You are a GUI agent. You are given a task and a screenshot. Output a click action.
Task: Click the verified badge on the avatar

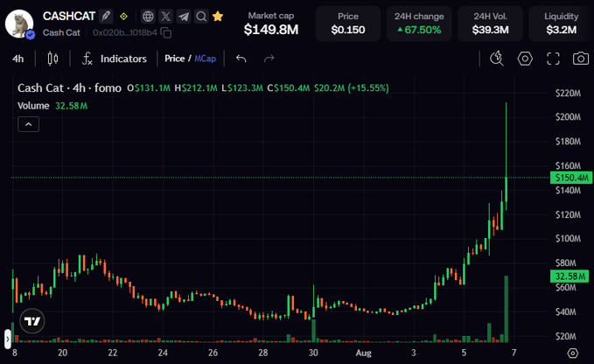point(31,35)
